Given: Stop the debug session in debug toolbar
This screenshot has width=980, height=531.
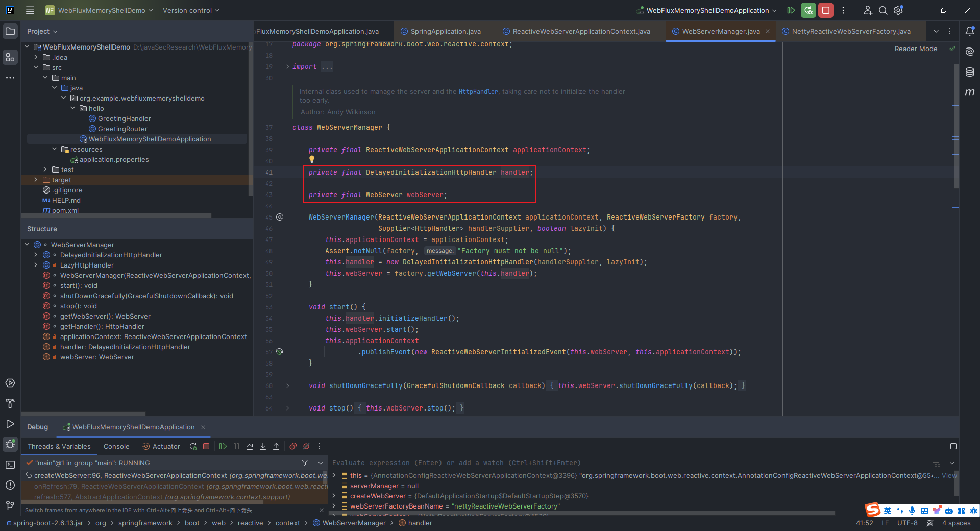Looking at the screenshot, I should pos(206,446).
